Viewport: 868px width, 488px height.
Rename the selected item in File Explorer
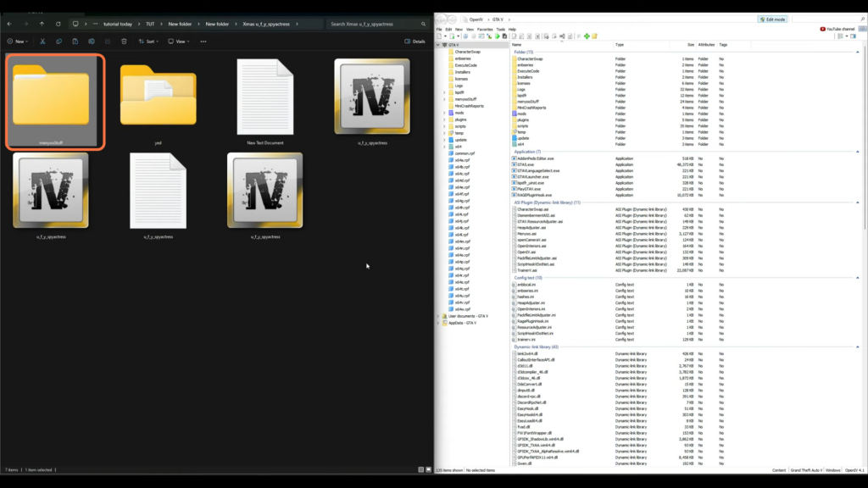tap(92, 42)
